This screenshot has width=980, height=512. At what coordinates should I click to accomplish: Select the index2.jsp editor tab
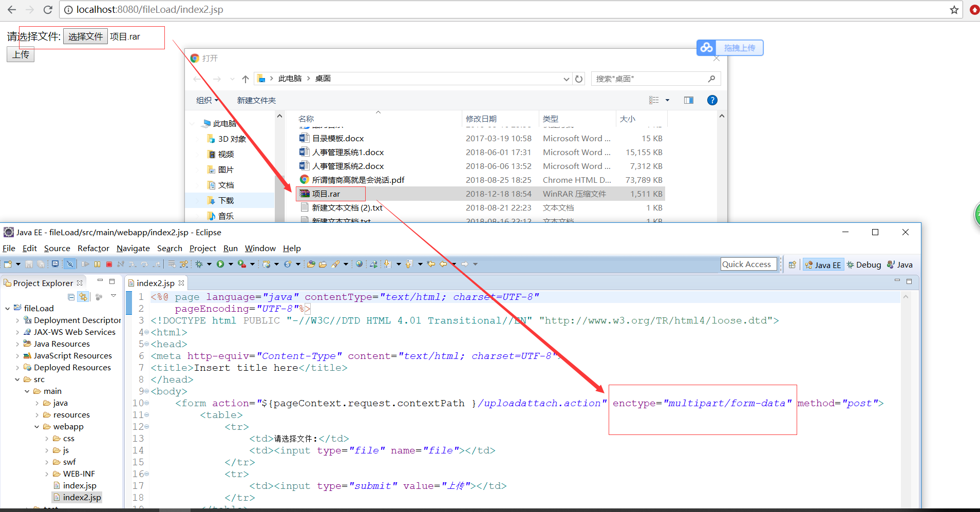(155, 283)
